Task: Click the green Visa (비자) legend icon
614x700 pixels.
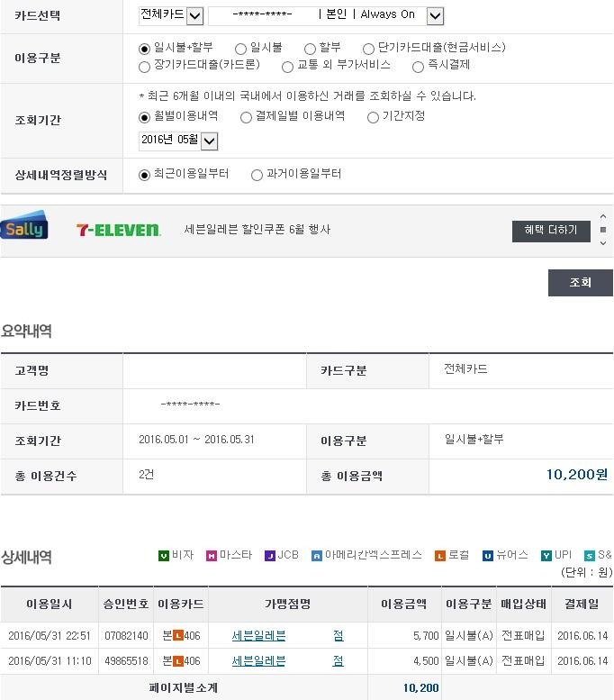Action: 164,556
